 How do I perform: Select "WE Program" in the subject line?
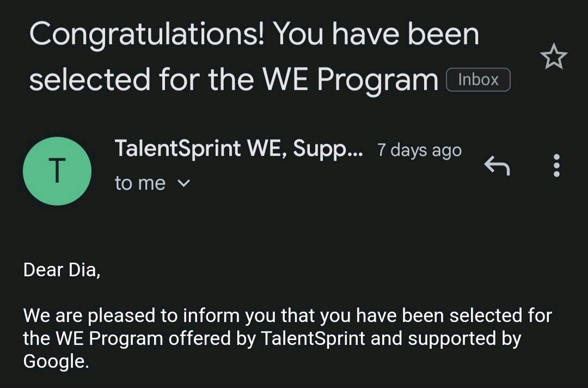[x=350, y=80]
